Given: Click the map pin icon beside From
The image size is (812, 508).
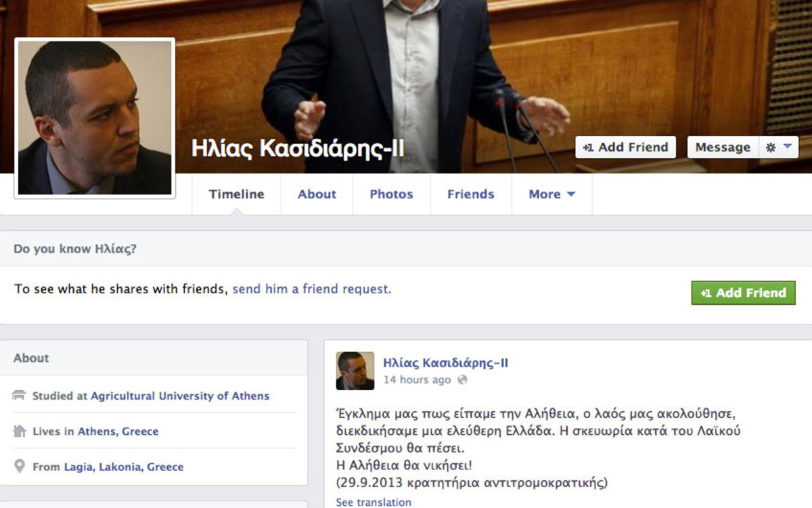Looking at the screenshot, I should point(19,466).
